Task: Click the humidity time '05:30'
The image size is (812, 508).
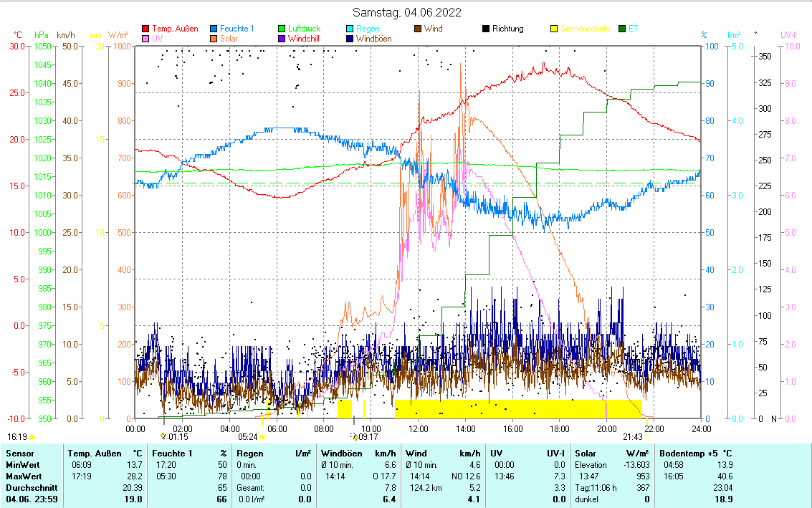Action: 166,476
